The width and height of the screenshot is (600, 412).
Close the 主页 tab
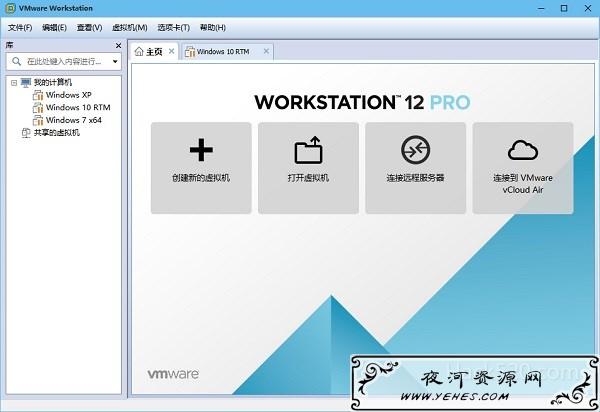[x=171, y=51]
